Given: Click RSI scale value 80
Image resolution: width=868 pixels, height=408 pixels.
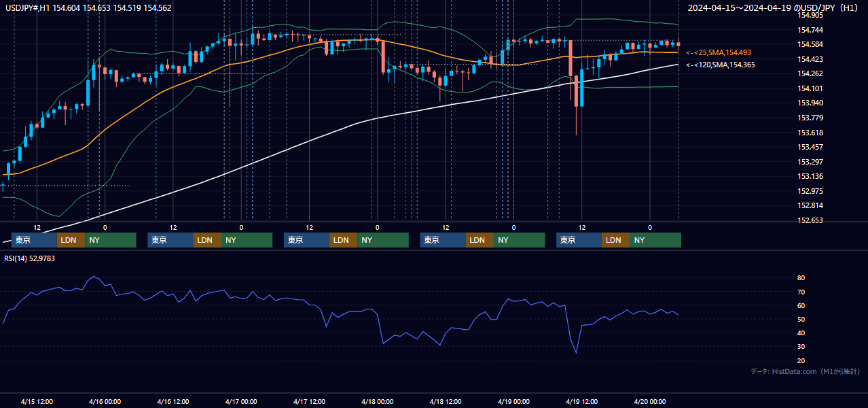Looking at the screenshot, I should 801,278.
